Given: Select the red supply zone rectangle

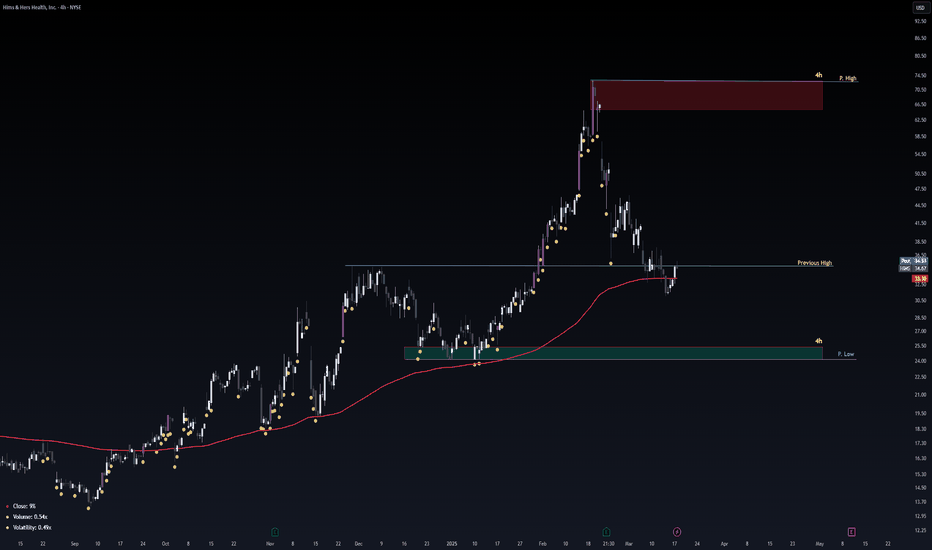Looking at the screenshot, I should click(707, 95).
